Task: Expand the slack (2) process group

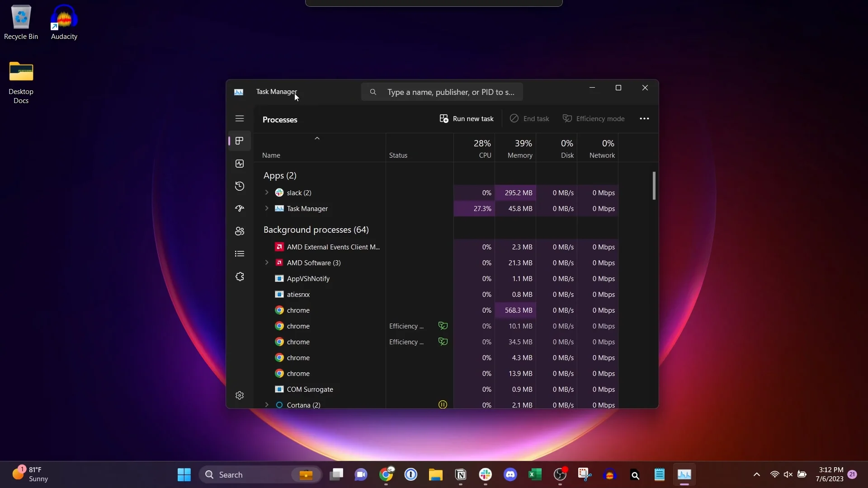Action: (x=267, y=192)
